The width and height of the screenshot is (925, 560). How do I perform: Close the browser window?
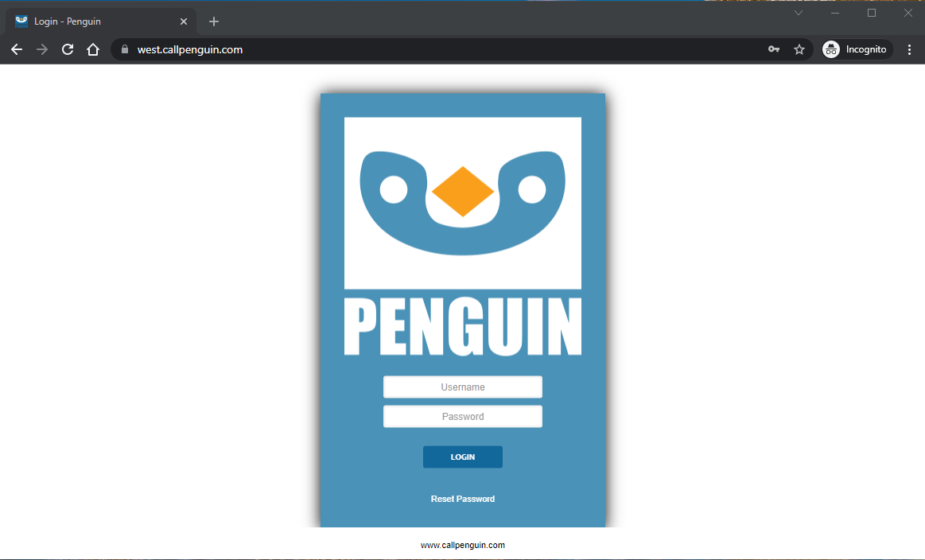point(908,13)
